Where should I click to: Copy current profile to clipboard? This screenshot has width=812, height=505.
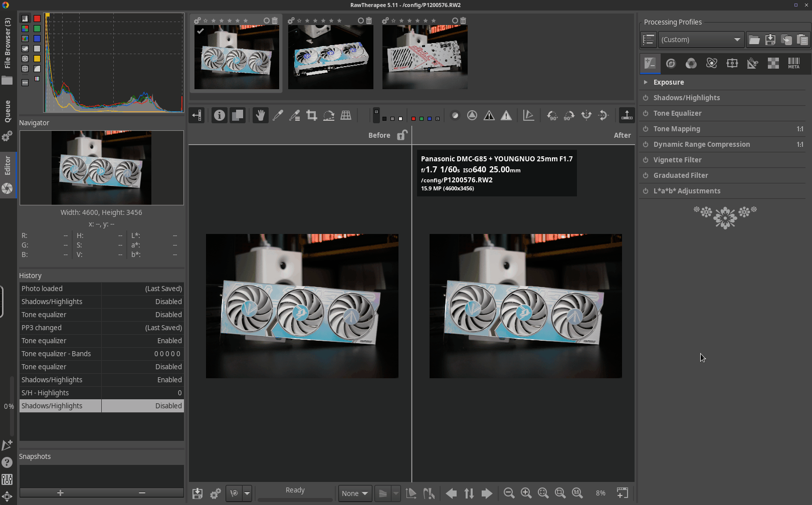[786, 40]
